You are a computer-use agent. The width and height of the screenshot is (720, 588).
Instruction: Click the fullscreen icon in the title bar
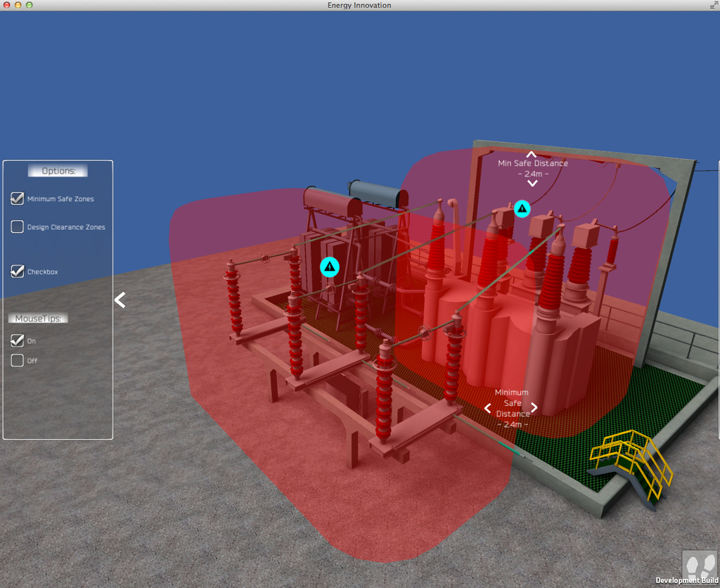(712, 5)
